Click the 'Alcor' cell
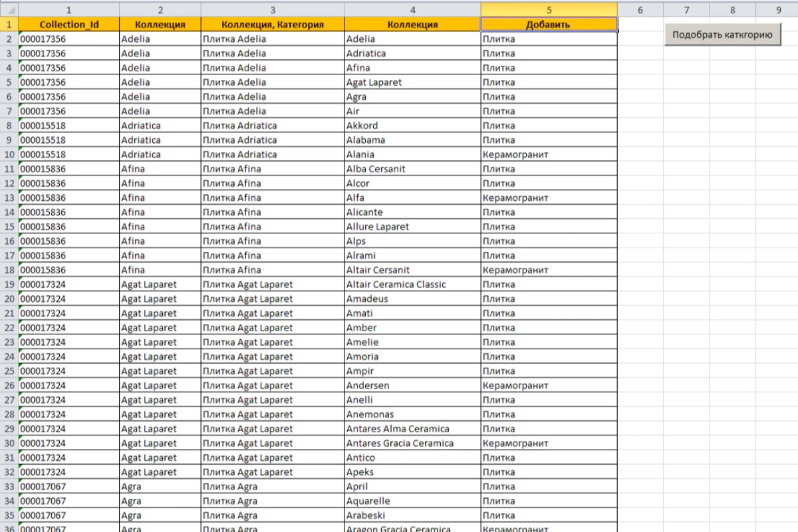 pos(413,184)
